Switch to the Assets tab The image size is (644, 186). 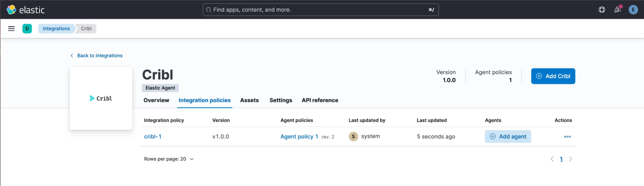coord(249,100)
